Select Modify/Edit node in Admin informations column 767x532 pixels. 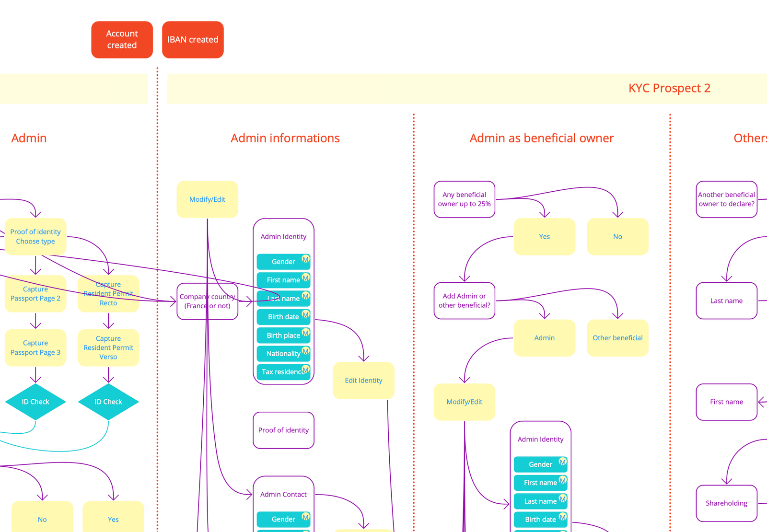pyautogui.click(x=207, y=199)
